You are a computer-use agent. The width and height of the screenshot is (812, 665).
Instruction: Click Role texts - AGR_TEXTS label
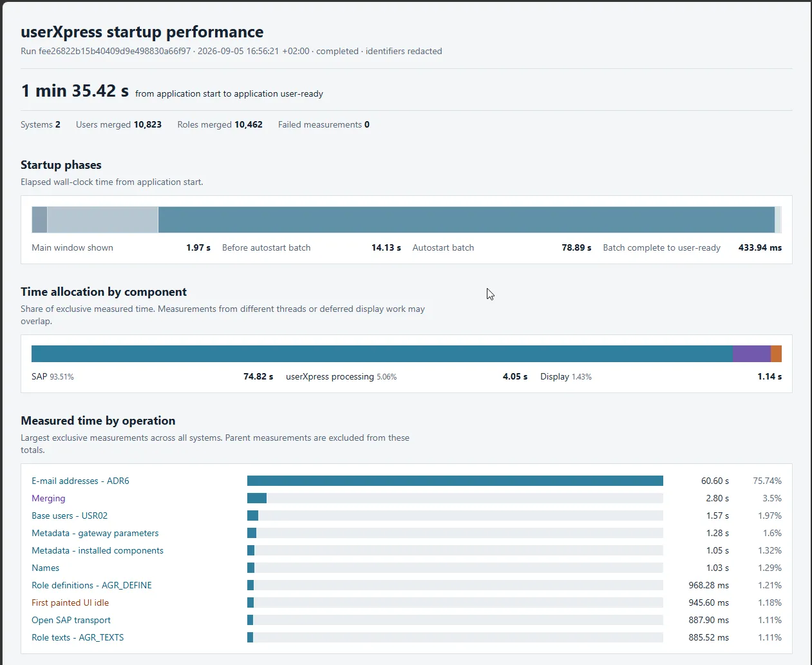click(x=77, y=637)
